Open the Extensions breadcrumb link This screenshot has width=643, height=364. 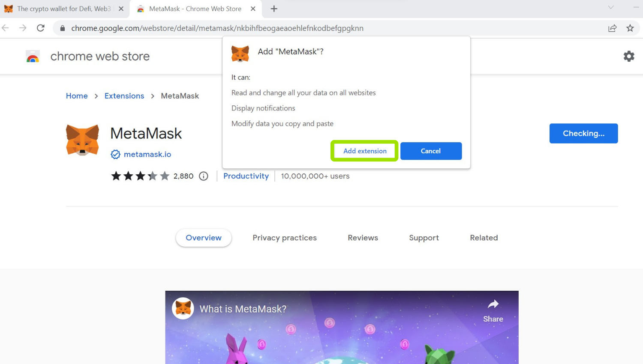[124, 96]
